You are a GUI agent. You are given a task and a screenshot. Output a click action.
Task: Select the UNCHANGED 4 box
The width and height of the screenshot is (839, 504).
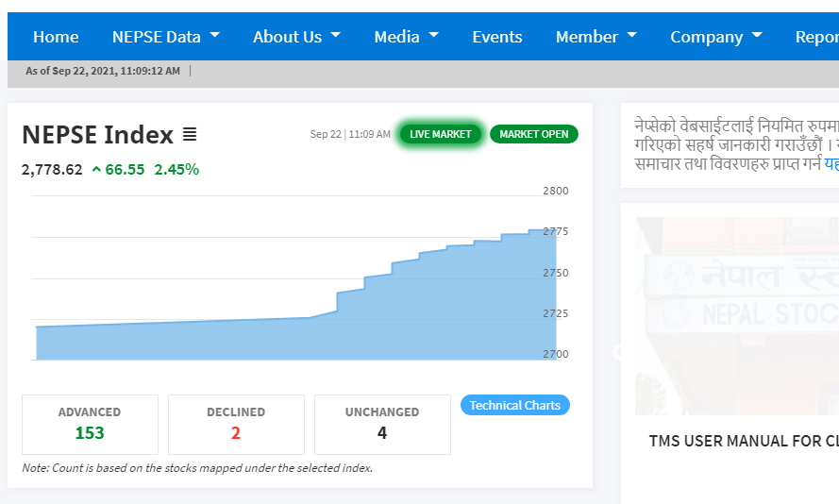point(382,425)
